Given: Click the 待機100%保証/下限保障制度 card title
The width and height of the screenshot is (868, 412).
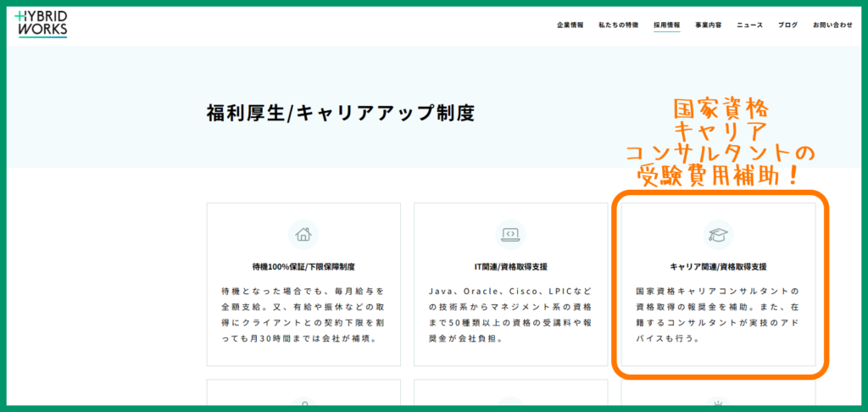Looking at the screenshot, I should (x=303, y=265).
